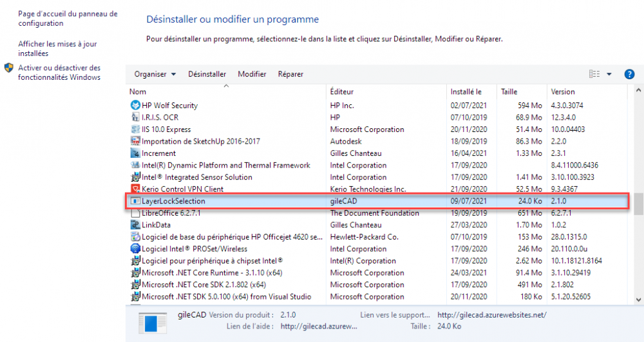Viewport: 644px width, 342px height.
Task: Click the 594 Mo size cell
Action: pos(530,106)
